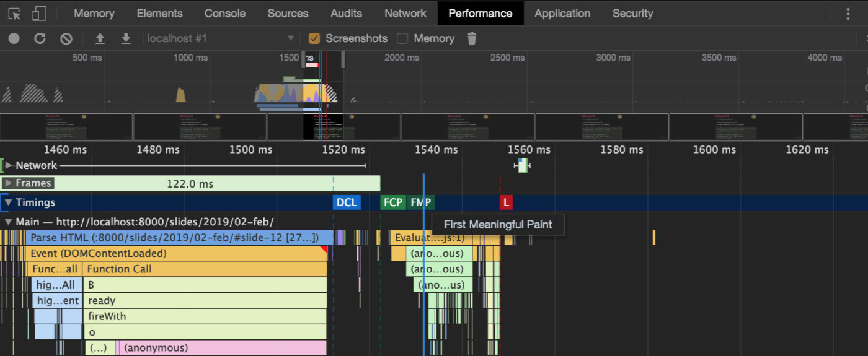Switch to the Security tab
Image resolution: width=868 pixels, height=356 pixels.
point(633,13)
